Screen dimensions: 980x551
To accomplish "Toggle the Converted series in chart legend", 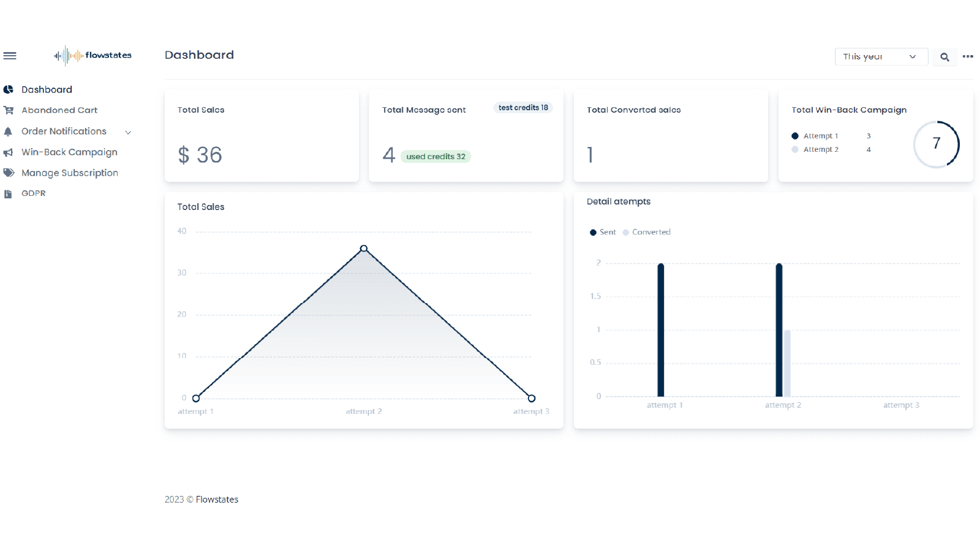I will [x=647, y=233].
